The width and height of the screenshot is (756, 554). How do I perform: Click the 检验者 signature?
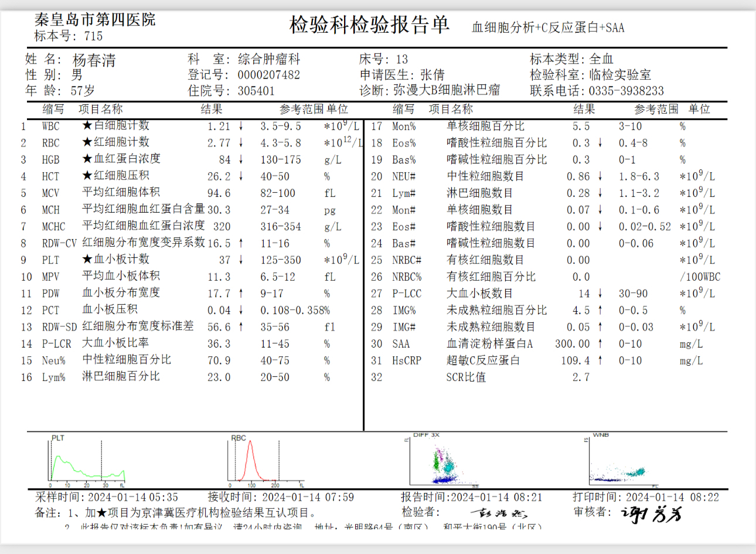[499, 514]
